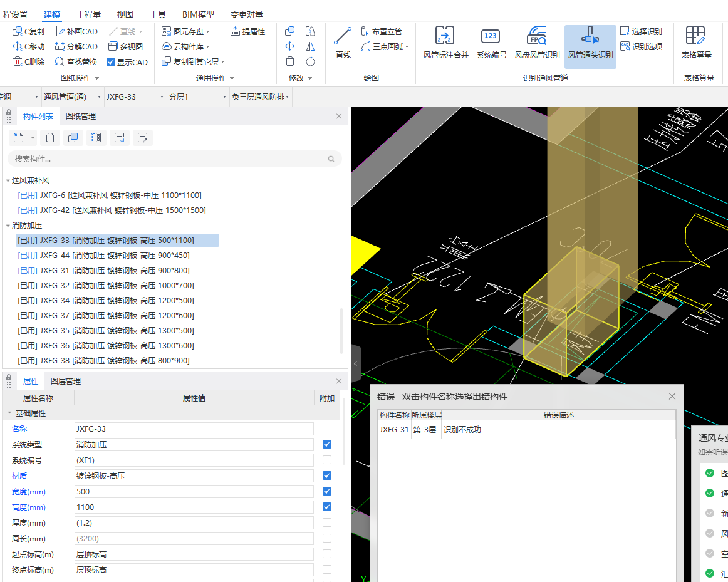The height and width of the screenshot is (582, 728).
Task: Open the 工程量 ribbon tab
Action: tap(89, 14)
